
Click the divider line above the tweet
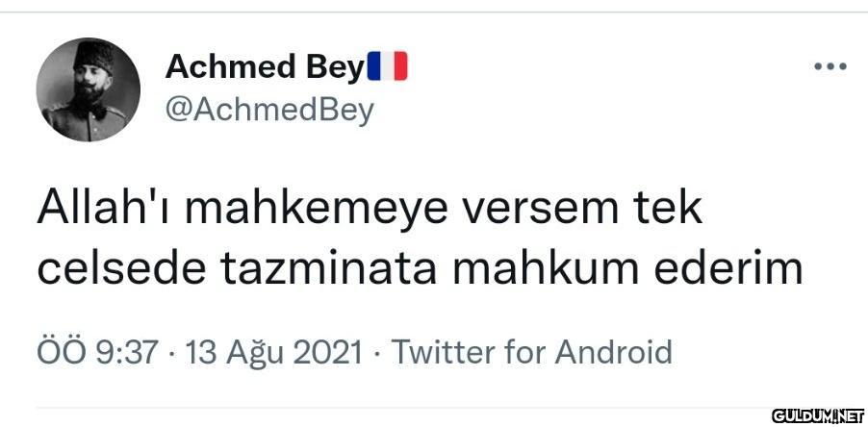434,12
